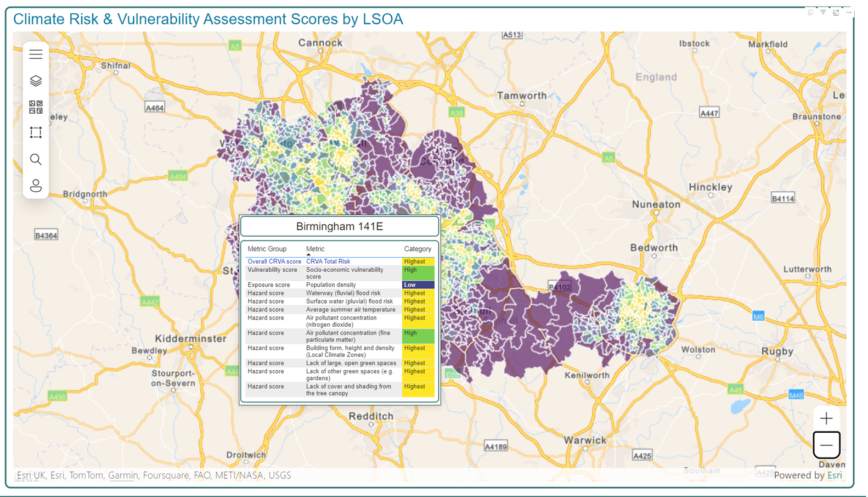Open the basemap gallery
This screenshot has height=497, width=868.
36,107
